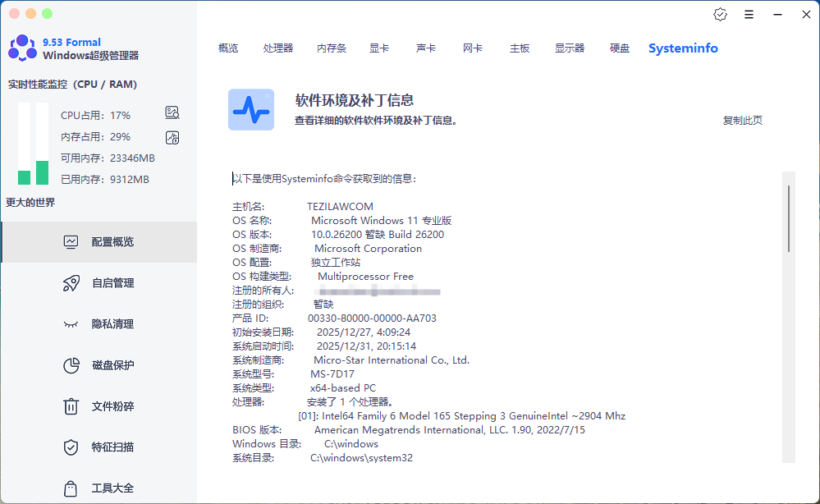Switch to the 显卡 tab

click(378, 48)
